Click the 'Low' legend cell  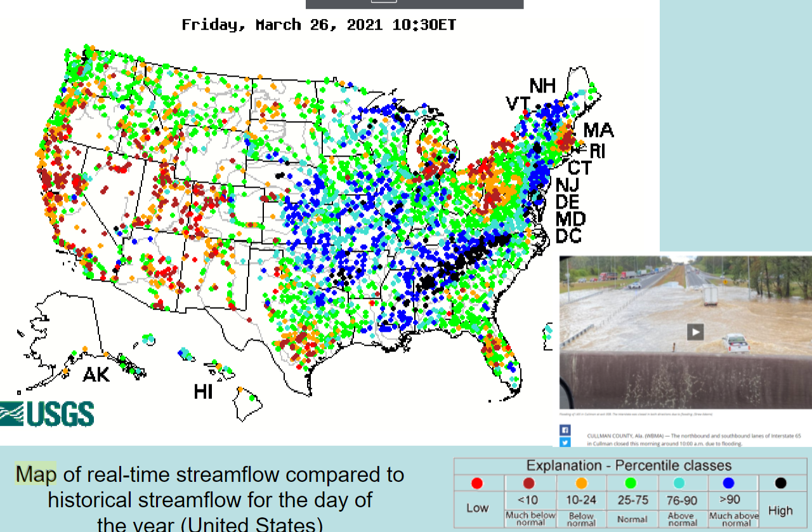click(478, 509)
